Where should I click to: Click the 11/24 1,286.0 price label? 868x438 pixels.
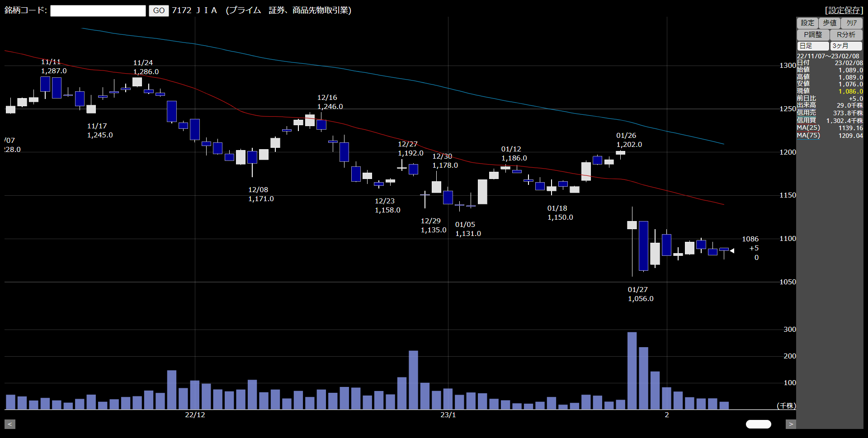click(146, 67)
